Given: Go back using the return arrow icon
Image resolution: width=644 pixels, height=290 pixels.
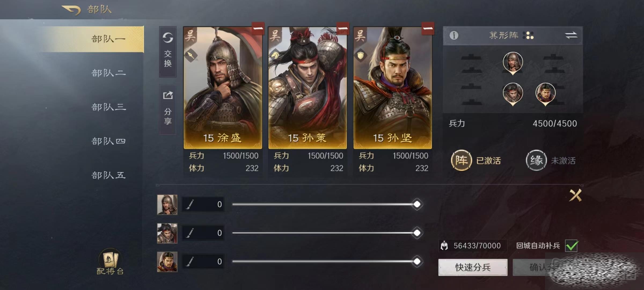Looking at the screenshot, I should (71, 10).
